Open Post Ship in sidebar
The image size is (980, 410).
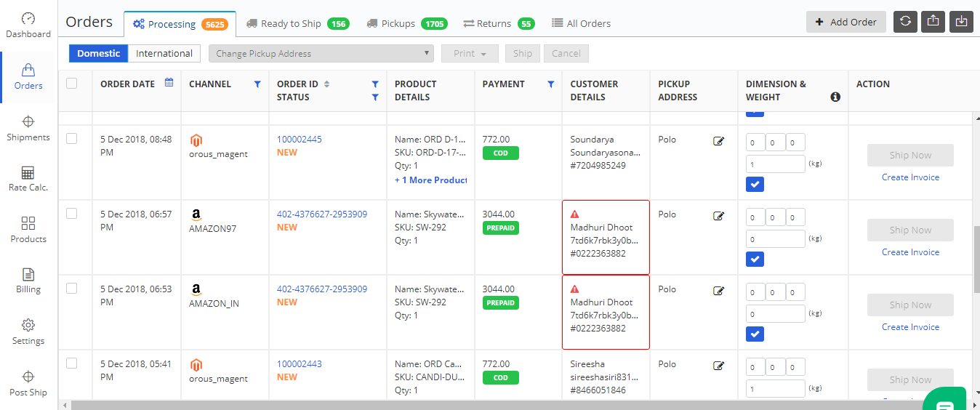tap(28, 384)
